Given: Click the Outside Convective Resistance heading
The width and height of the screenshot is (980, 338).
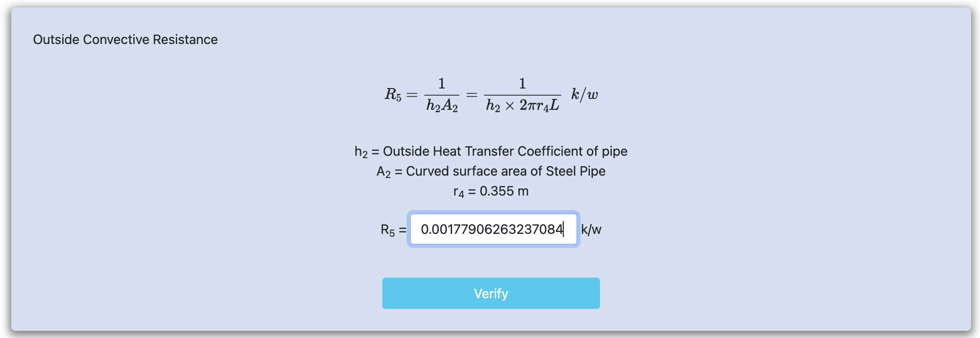Looking at the screenshot, I should (125, 39).
